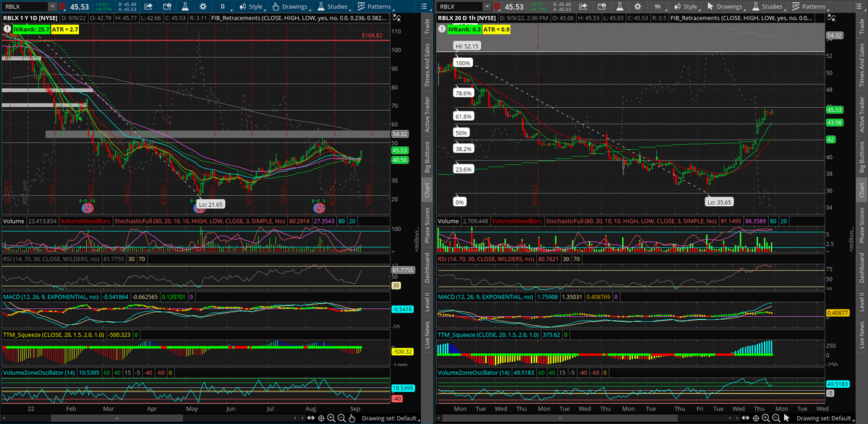Viewport: 868px width, 424px height.
Task: Open Dashboard tab on the left sidebar
Action: click(x=427, y=267)
